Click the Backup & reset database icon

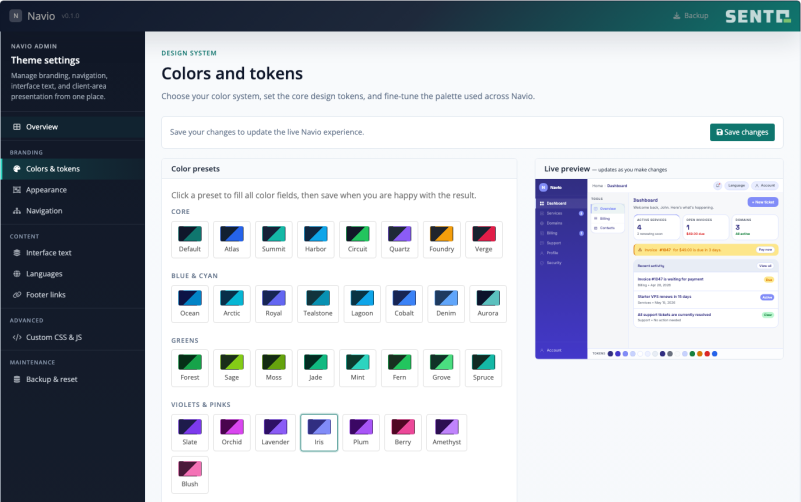click(17, 379)
